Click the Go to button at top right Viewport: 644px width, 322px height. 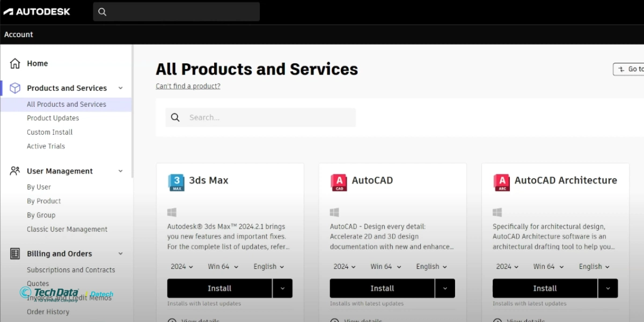click(628, 69)
